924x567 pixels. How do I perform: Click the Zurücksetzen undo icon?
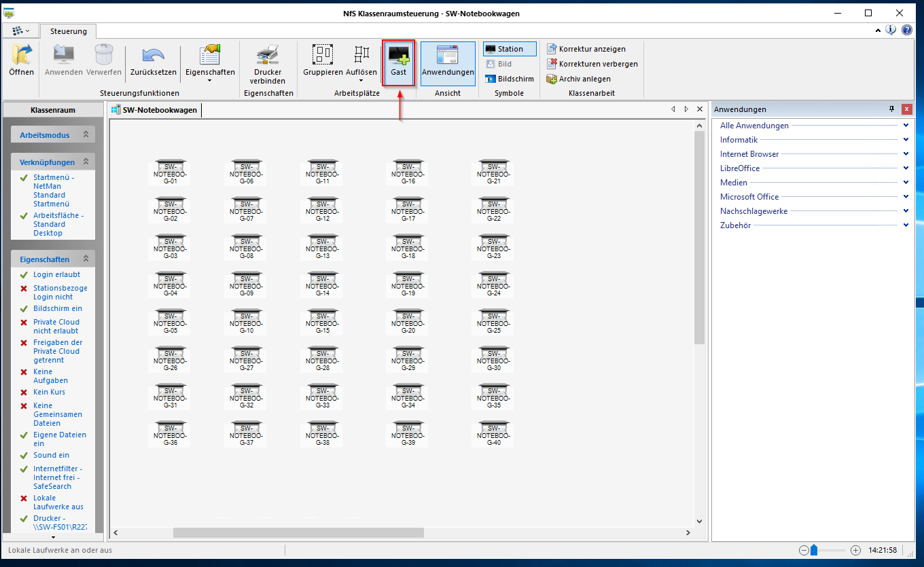[x=153, y=55]
